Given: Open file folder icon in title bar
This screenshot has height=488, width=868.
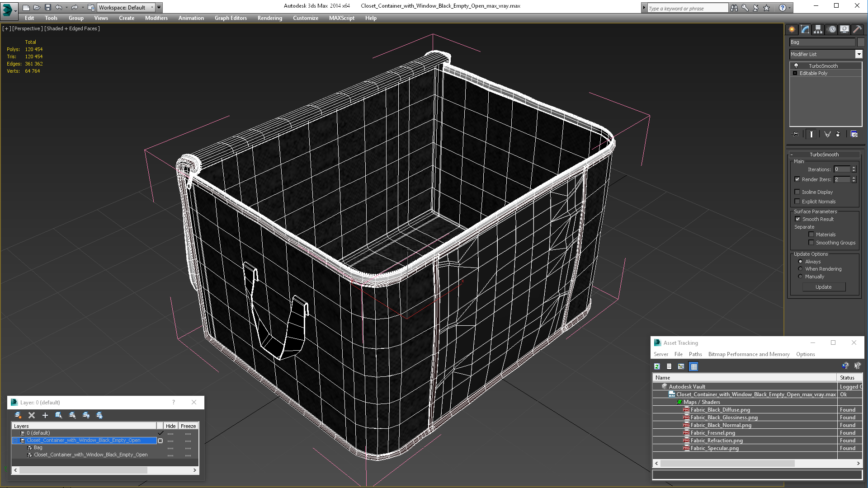Looking at the screenshot, I should point(37,7).
